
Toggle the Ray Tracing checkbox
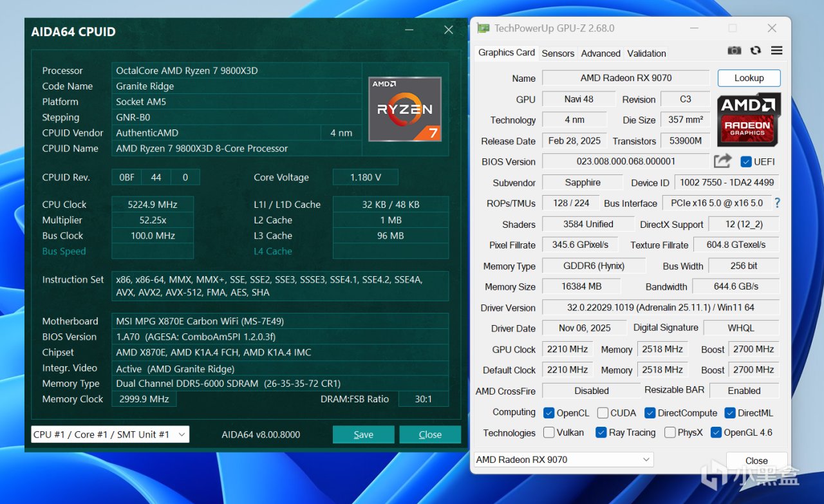tap(601, 433)
